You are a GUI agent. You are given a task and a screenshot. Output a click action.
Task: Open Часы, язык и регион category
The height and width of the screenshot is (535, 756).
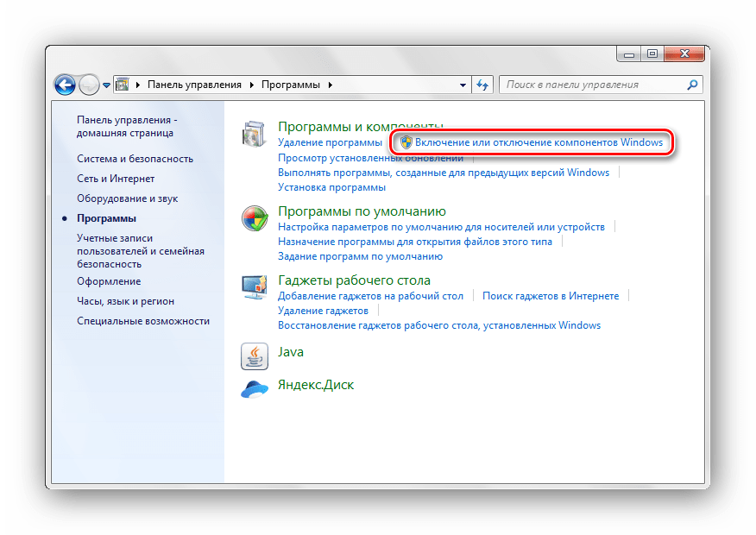[x=125, y=301]
